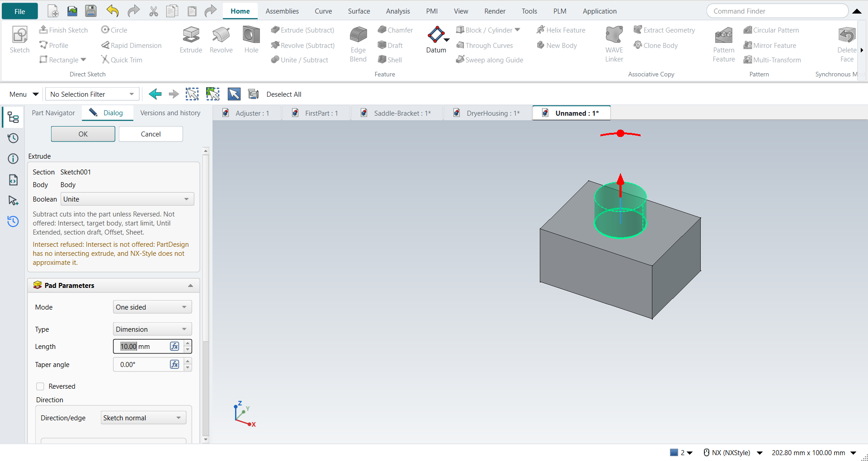This screenshot has height=461, width=868.
Task: Tick the Reversed checkbox
Action: pos(40,386)
